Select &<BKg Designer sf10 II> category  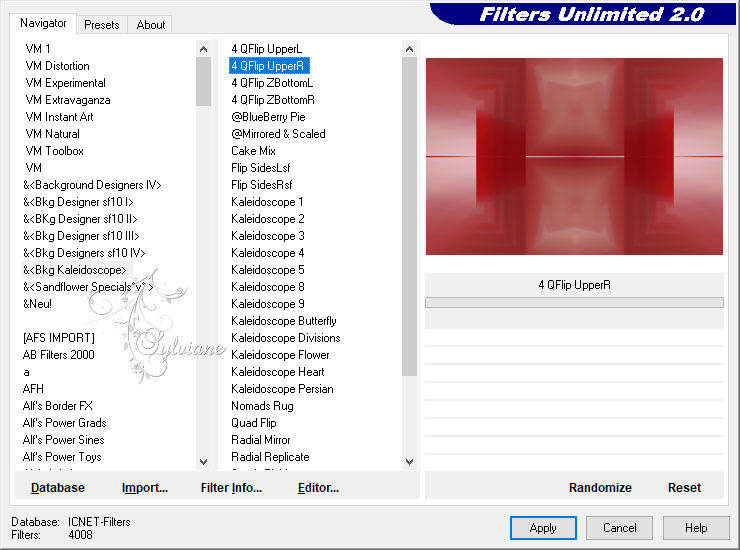pyautogui.click(x=80, y=219)
